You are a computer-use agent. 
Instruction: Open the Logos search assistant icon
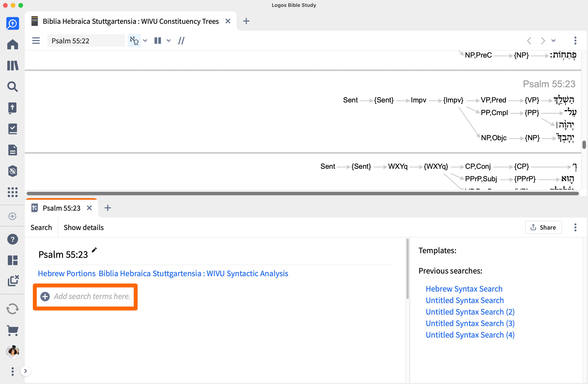13,23
